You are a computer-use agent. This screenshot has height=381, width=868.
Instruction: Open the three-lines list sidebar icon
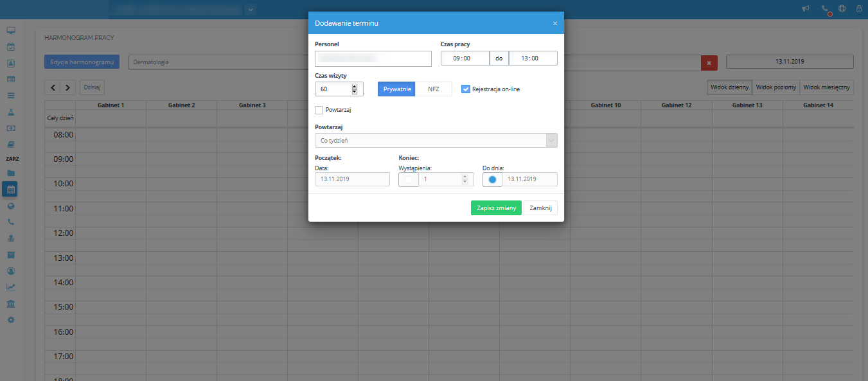[10, 95]
